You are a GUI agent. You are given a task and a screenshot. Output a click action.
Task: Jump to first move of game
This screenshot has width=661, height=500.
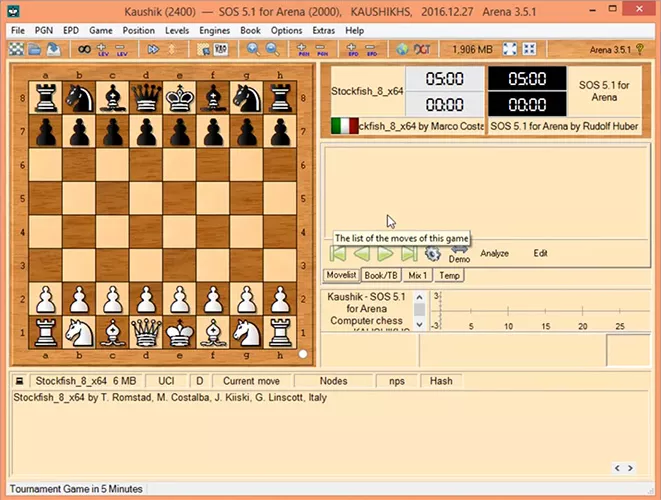tap(338, 253)
